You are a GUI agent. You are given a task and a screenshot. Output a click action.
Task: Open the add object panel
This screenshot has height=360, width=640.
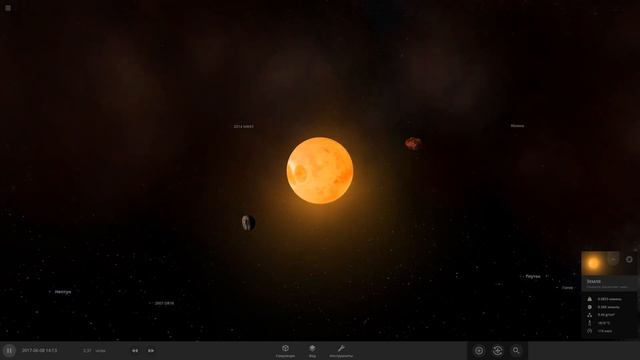[479, 351]
